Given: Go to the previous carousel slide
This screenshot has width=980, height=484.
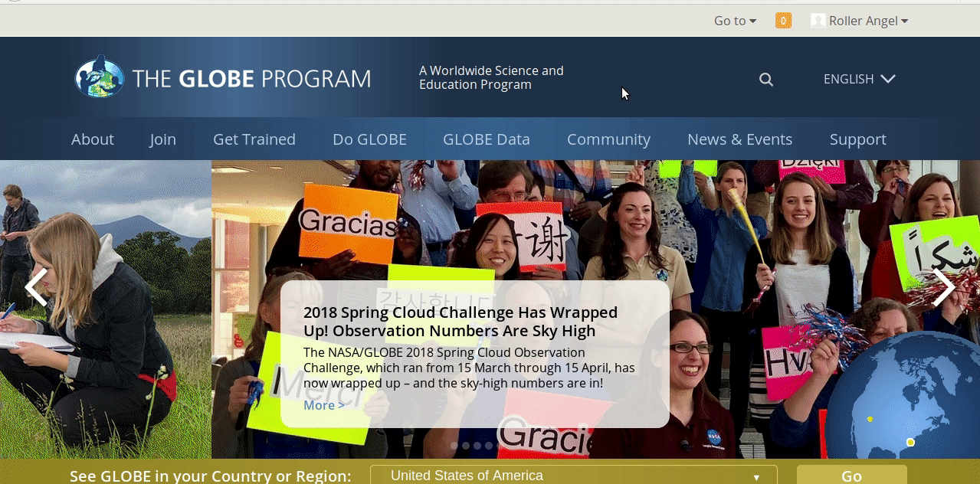Looking at the screenshot, I should pos(36,288).
